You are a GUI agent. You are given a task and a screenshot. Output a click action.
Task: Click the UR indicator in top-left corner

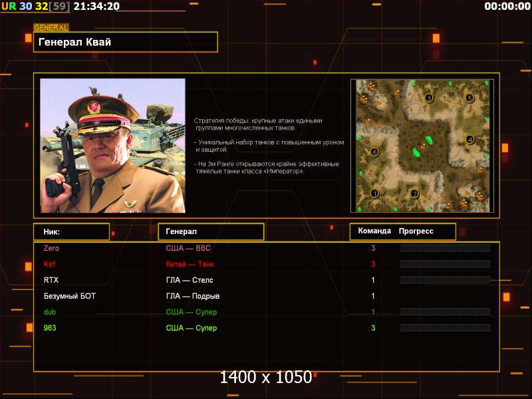click(x=8, y=6)
